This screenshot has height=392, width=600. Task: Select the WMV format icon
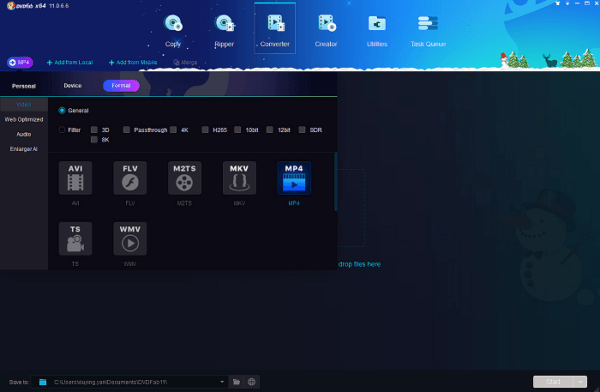coord(130,238)
